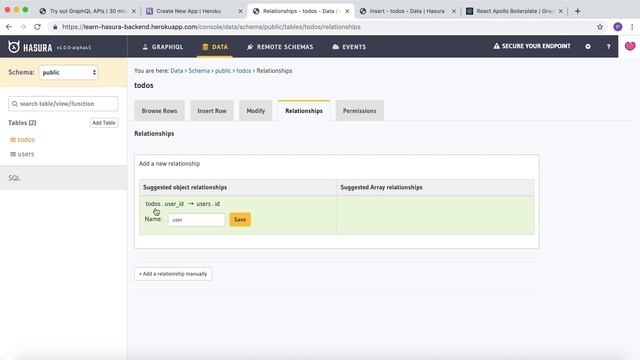Open the browser three-dot menu
The width and height of the screenshot is (640, 360).
tap(632, 27)
